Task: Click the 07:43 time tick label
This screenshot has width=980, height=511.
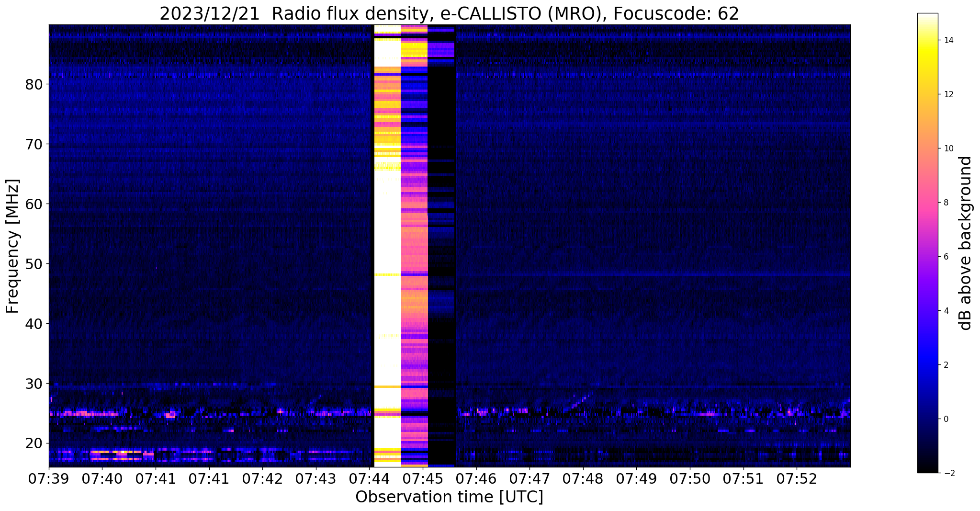Action: (x=316, y=478)
